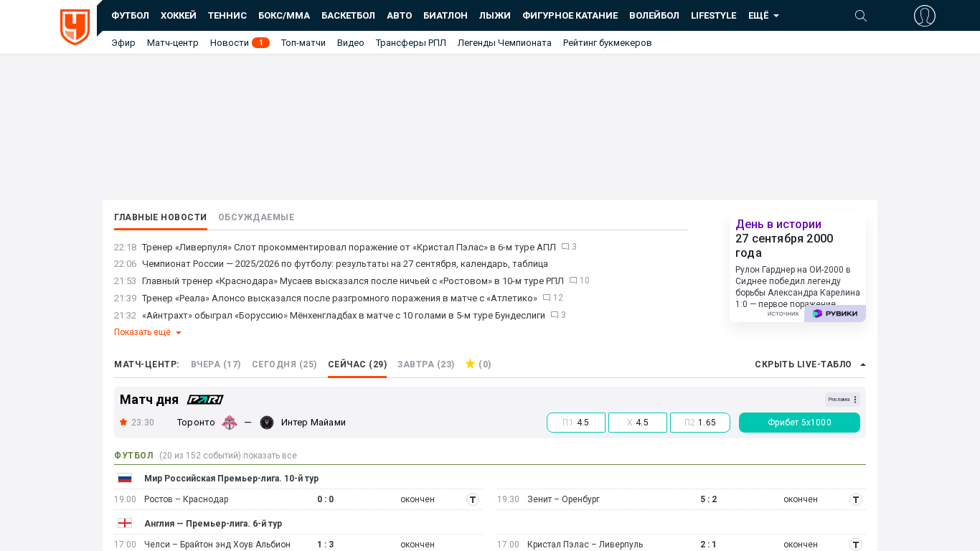Screen dimensions: 980x551
Task: Switch to Обсуждаемые tab
Action: point(256,217)
